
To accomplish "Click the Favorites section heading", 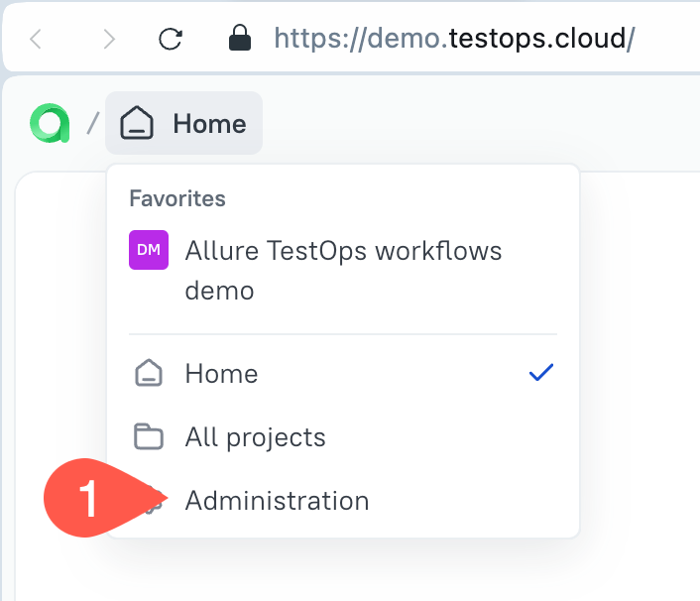I will (x=177, y=198).
